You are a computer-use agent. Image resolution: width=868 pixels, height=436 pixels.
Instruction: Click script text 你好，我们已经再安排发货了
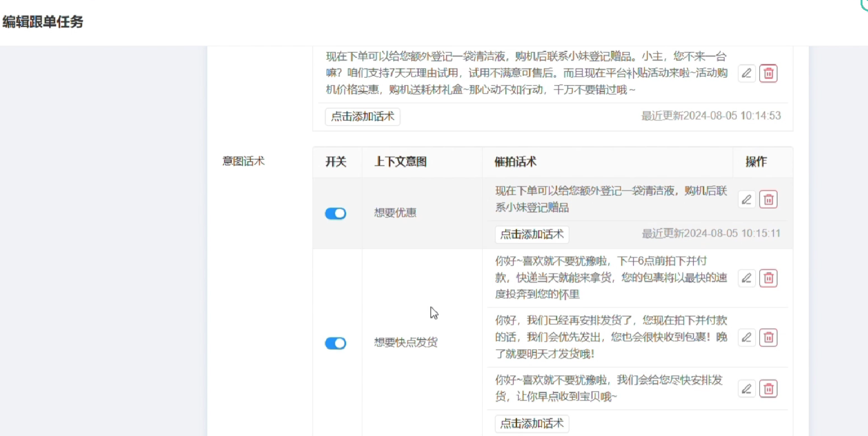coord(611,337)
